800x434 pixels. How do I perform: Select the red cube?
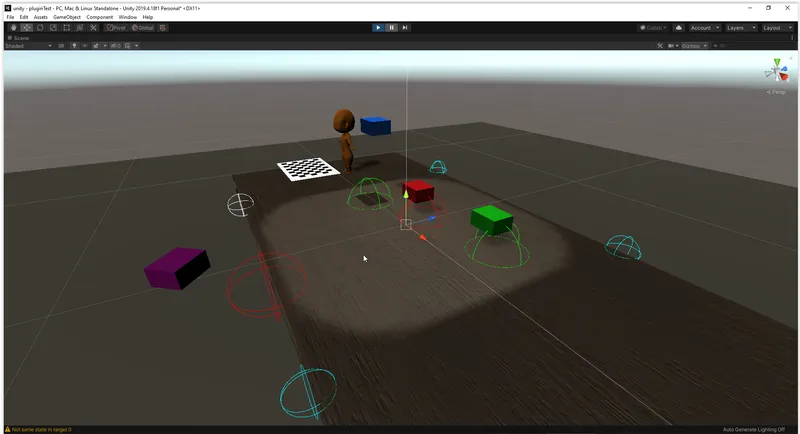pyautogui.click(x=418, y=191)
